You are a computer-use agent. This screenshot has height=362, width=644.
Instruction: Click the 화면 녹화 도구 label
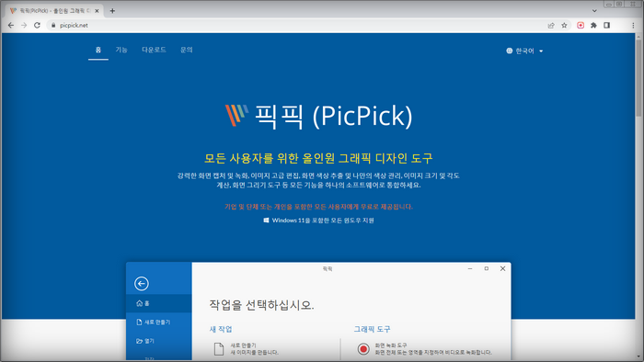[x=391, y=345]
